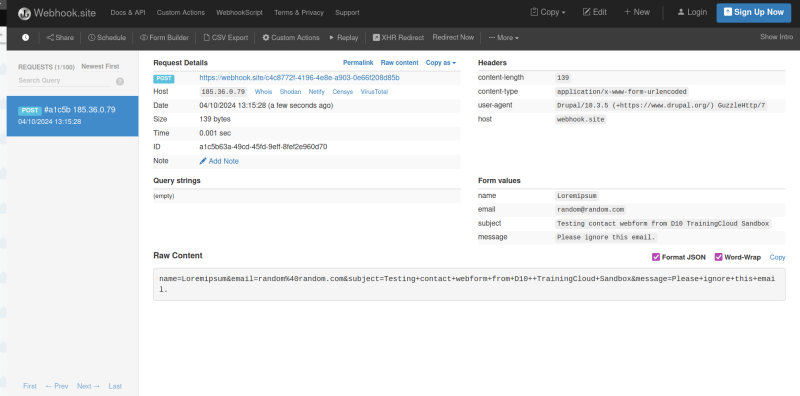Go to Next request page

tap(88, 386)
